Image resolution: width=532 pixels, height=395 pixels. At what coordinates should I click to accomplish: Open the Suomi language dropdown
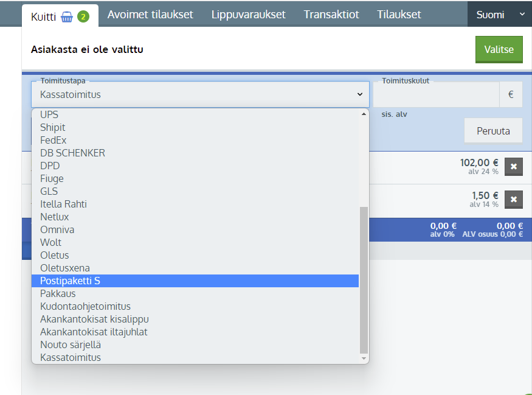[499, 14]
